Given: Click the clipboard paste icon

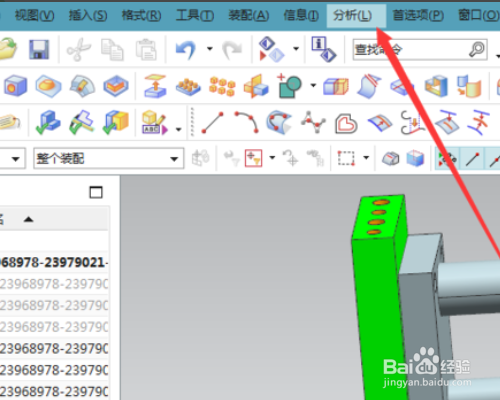Looking at the screenshot, I should click(x=146, y=50).
